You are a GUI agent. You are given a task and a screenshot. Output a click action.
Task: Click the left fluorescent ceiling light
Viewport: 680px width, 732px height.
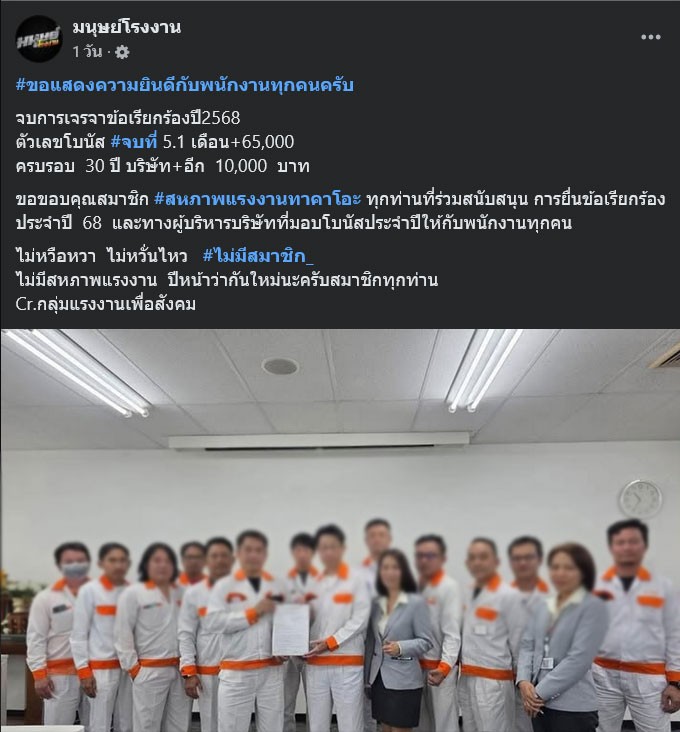pyautogui.click(x=77, y=372)
